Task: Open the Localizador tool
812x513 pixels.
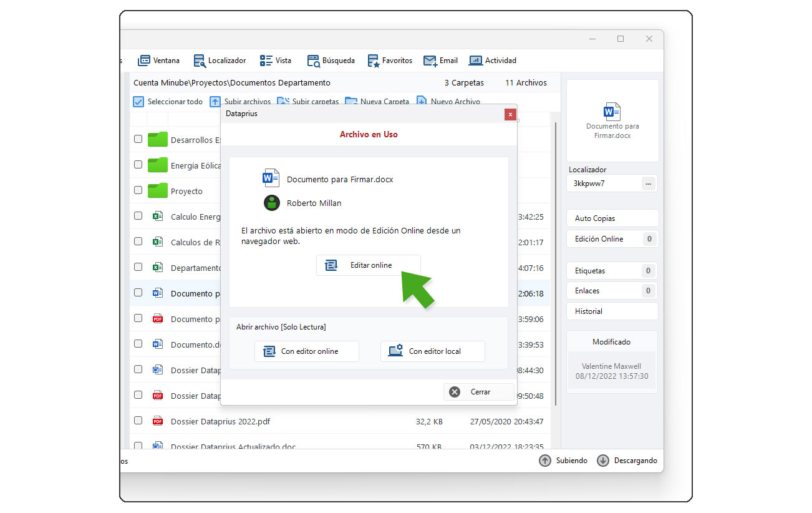Action: [x=220, y=61]
